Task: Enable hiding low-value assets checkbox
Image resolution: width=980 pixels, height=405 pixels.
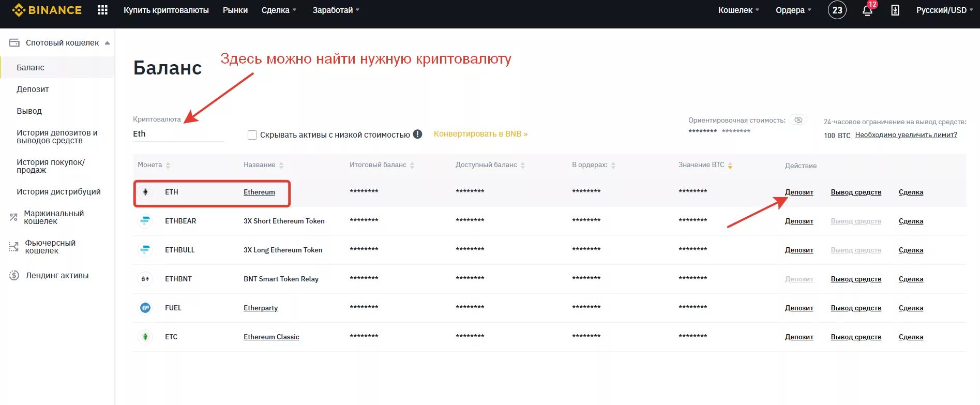Action: (x=252, y=135)
